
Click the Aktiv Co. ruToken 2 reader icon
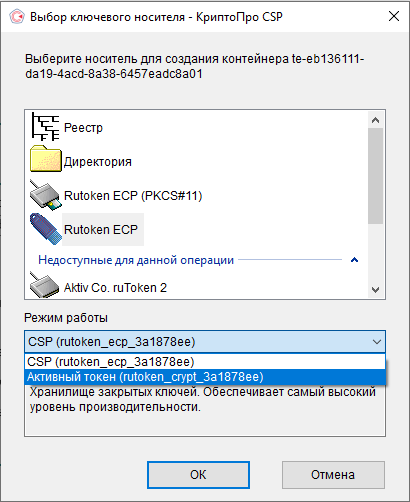tap(45, 285)
